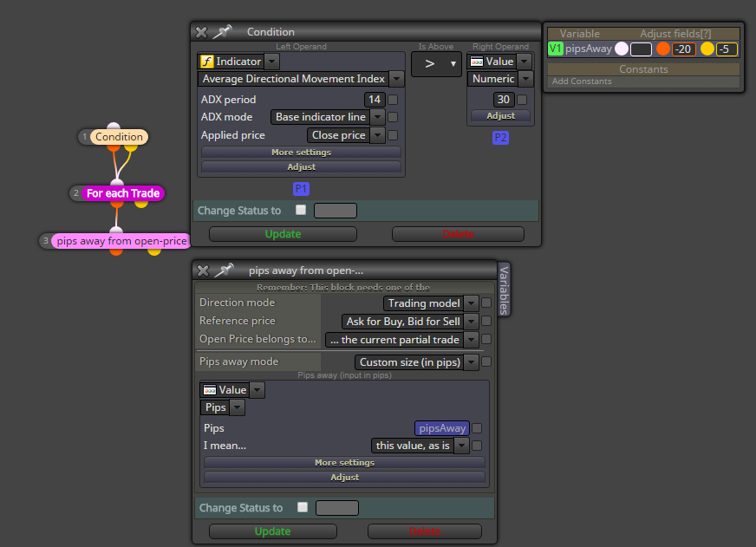Click the pipsAway variable field in Pips row
This screenshot has width=756, height=547.
442,428
